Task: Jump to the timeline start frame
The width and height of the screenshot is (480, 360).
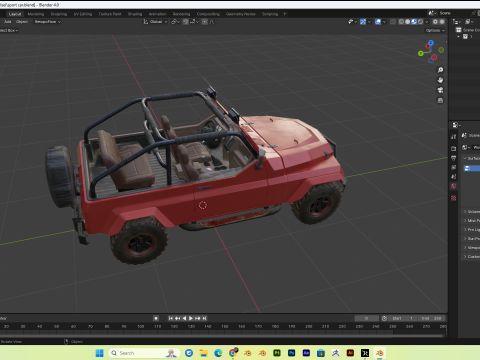Action: pyautogui.click(x=171, y=318)
